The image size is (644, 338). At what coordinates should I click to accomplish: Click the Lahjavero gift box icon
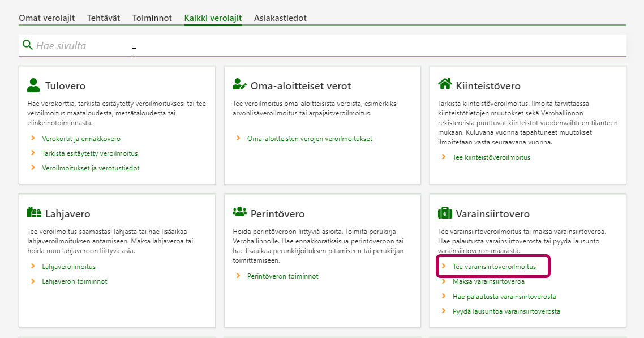click(x=34, y=213)
